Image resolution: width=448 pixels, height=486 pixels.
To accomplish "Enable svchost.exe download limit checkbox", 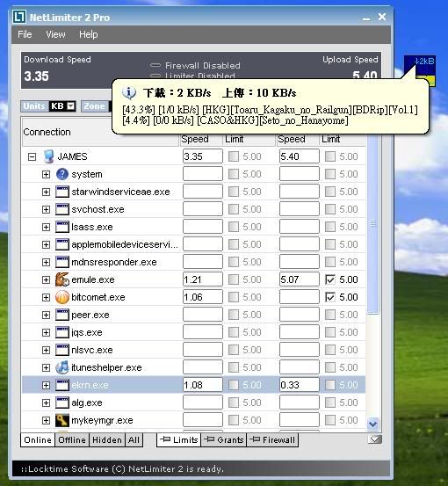I will click(x=234, y=209).
